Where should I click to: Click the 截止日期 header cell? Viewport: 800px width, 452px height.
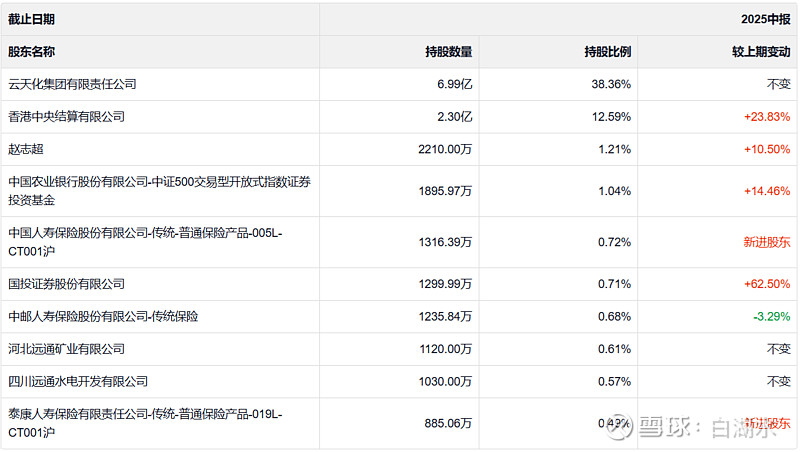pos(160,19)
